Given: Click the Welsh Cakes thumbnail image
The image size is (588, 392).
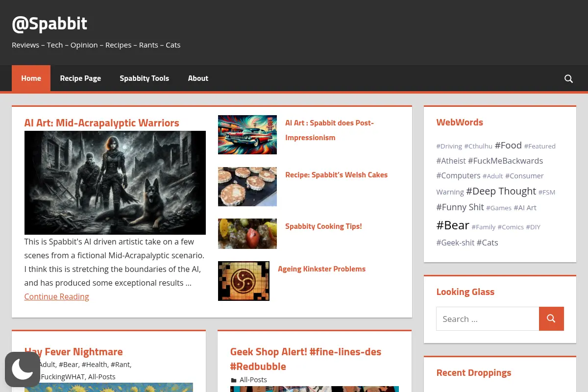Looking at the screenshot, I should [247, 187].
